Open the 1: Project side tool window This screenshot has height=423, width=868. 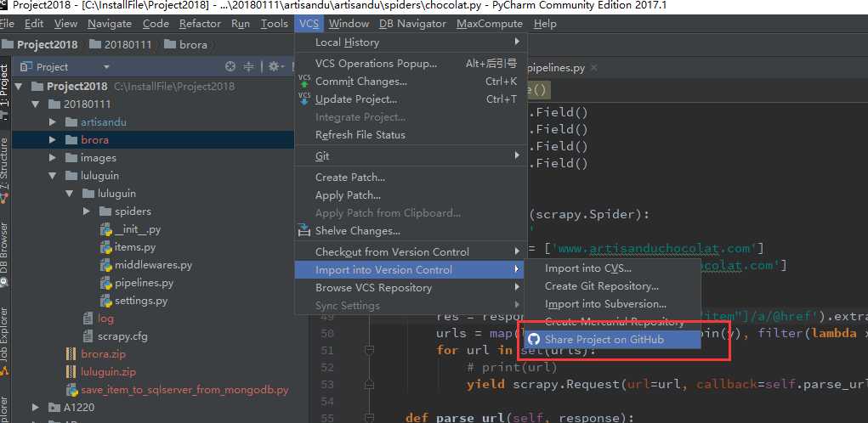[4, 91]
